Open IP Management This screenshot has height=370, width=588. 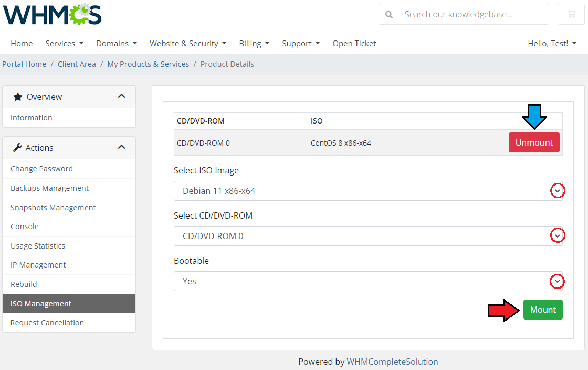(69, 265)
